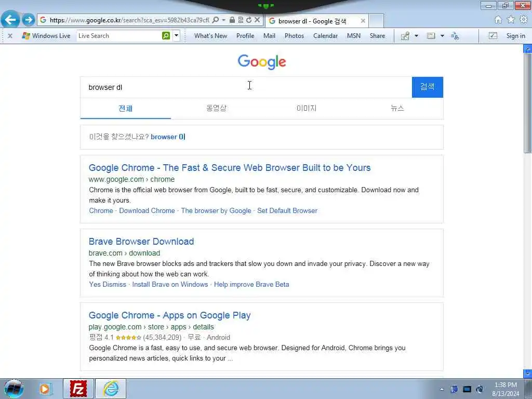This screenshot has height=399, width=532.
Task: Expand the Live Search options dropdown arrow
Action: 177,36
